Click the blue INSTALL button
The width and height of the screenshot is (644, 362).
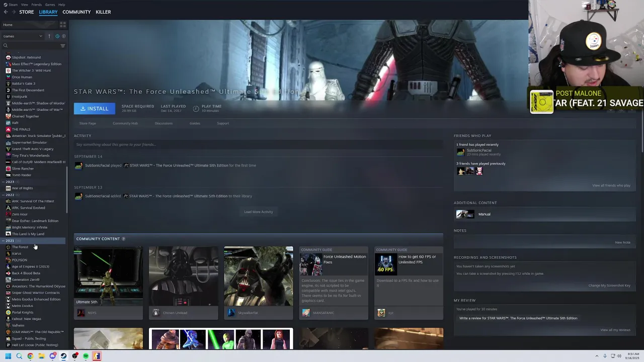[94, 109]
